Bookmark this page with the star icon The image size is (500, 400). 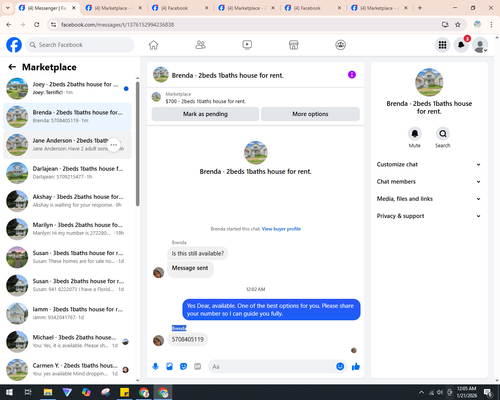[458, 24]
